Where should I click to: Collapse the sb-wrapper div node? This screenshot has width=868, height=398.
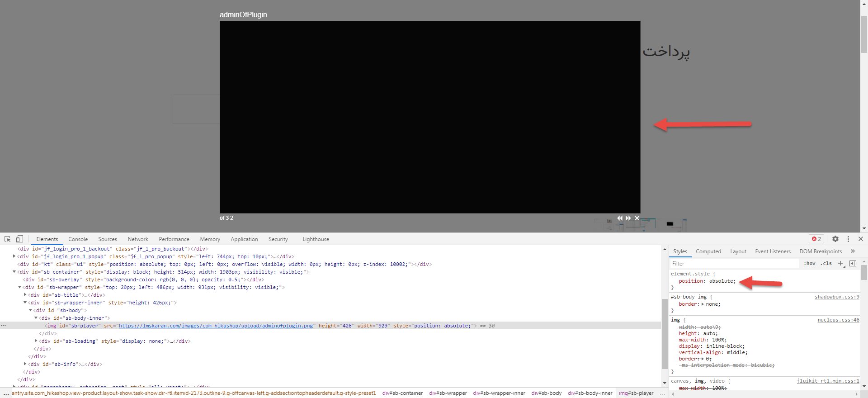[19, 287]
